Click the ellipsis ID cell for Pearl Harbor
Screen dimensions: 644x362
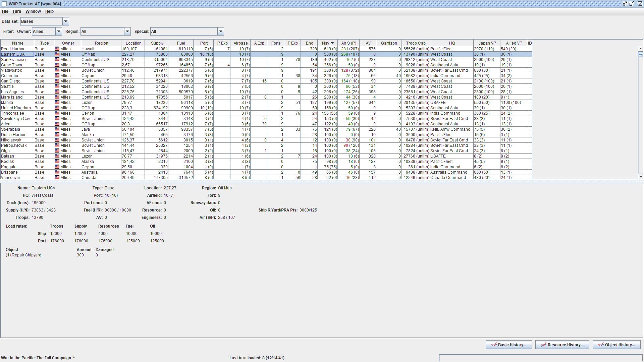click(x=530, y=49)
